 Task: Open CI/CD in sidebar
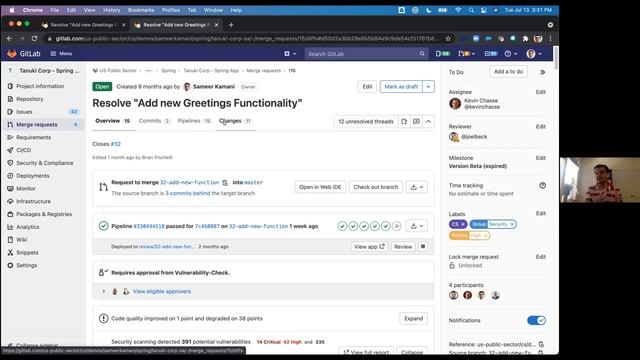tap(23, 150)
